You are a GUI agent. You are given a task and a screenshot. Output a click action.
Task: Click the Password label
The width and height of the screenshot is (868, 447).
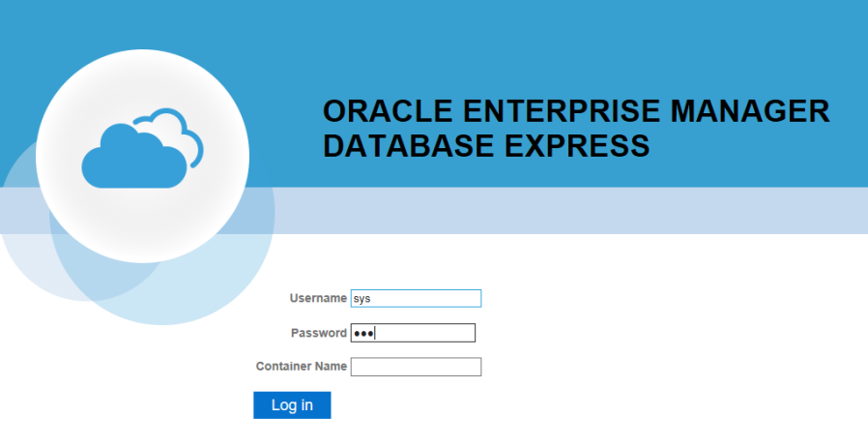pos(319,333)
